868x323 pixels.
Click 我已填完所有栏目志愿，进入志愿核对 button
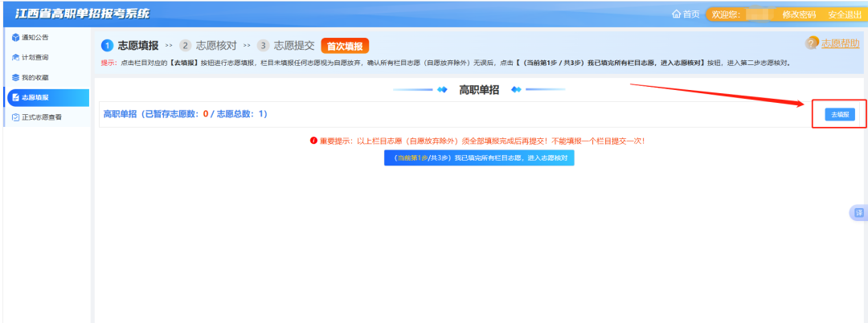[x=479, y=158]
